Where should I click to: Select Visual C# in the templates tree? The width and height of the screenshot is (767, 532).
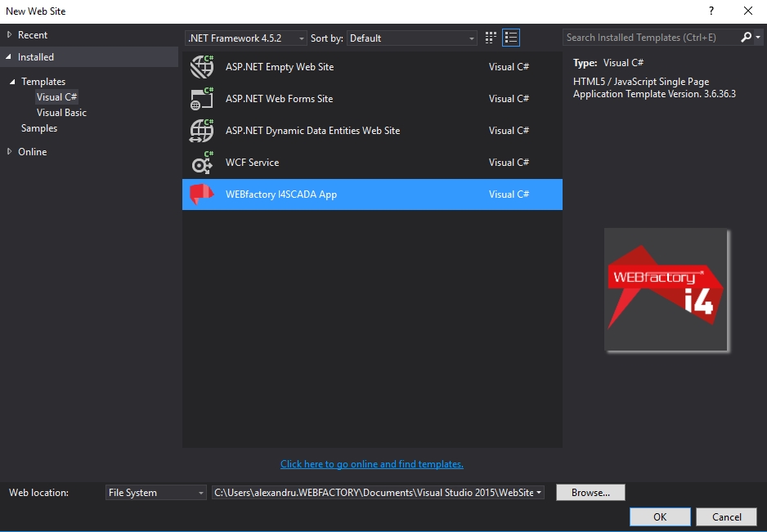[56, 96]
